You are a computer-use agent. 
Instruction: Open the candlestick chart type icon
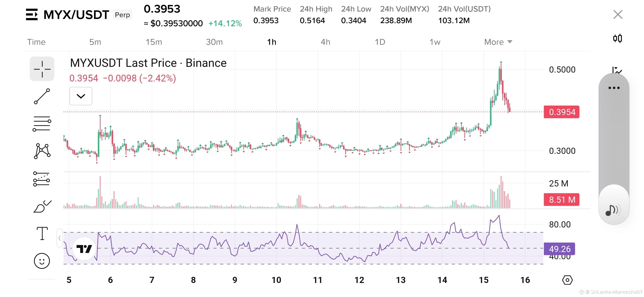pos(618,39)
